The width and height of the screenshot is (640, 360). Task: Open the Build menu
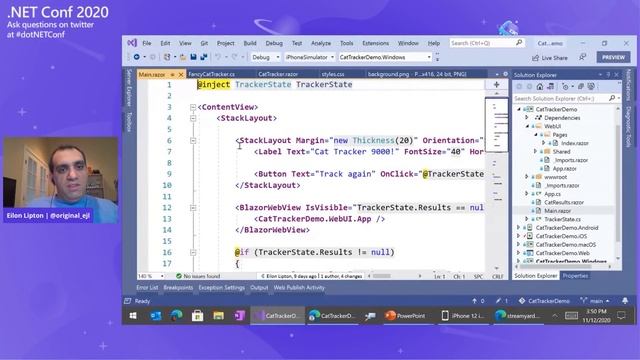point(250,43)
